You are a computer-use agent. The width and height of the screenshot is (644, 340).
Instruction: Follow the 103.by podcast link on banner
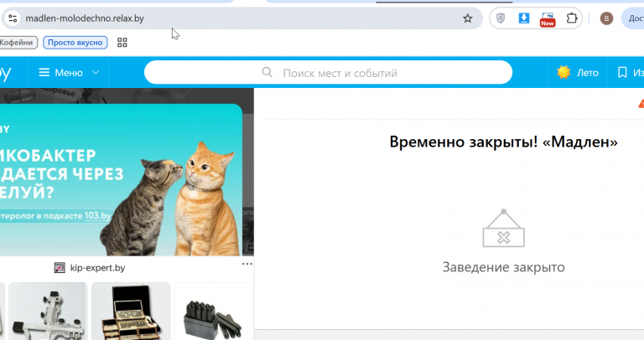tap(98, 216)
